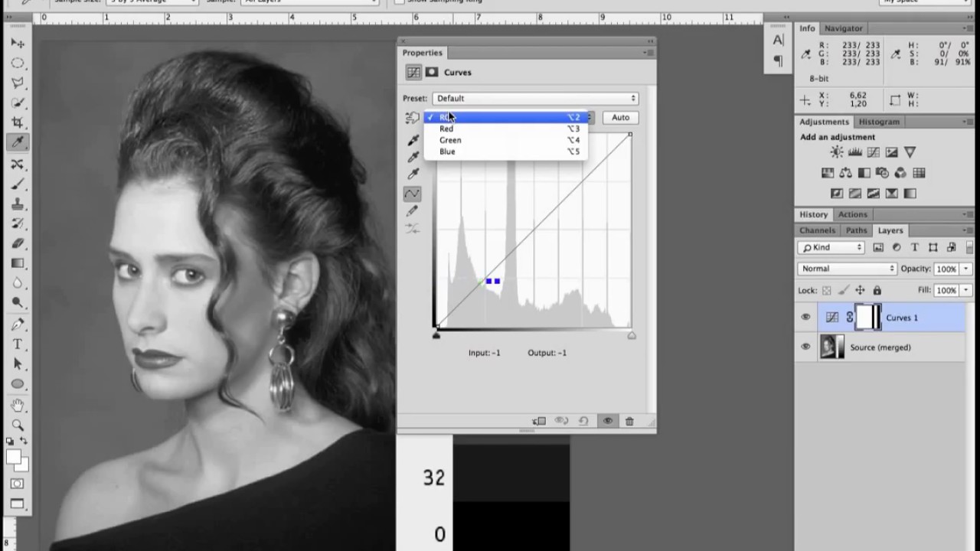
Task: Add a Photo Filter adjustment
Action: click(x=882, y=173)
